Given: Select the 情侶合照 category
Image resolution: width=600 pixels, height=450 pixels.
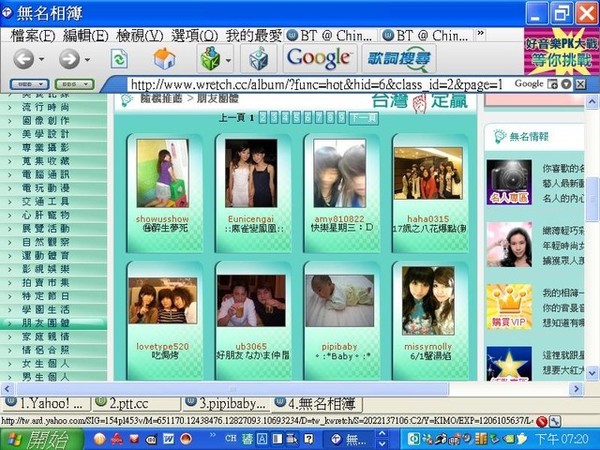Looking at the screenshot, I should point(46,350).
